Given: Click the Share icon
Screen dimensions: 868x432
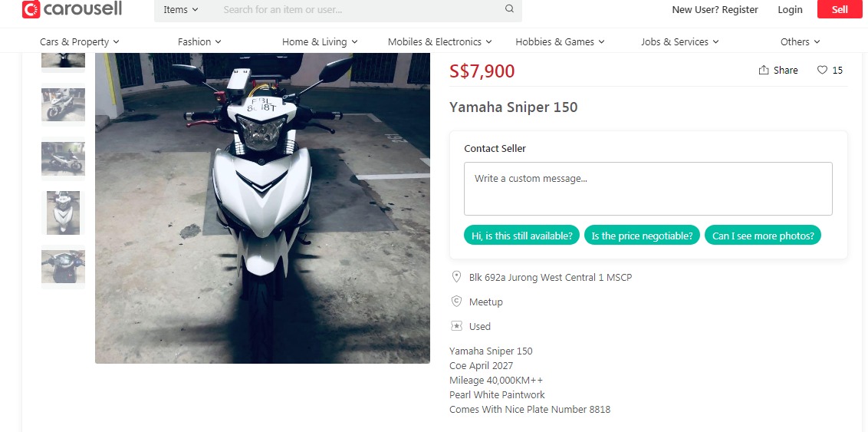Looking at the screenshot, I should coord(764,71).
